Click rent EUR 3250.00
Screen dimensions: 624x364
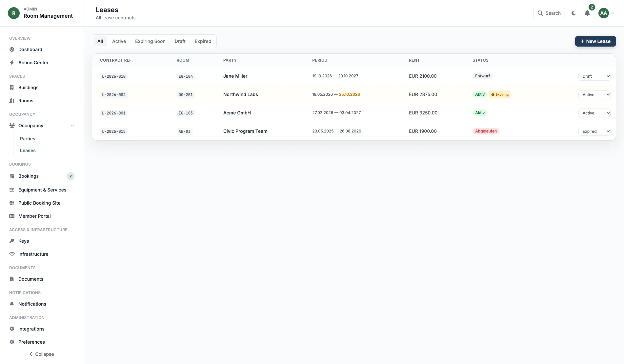423,113
